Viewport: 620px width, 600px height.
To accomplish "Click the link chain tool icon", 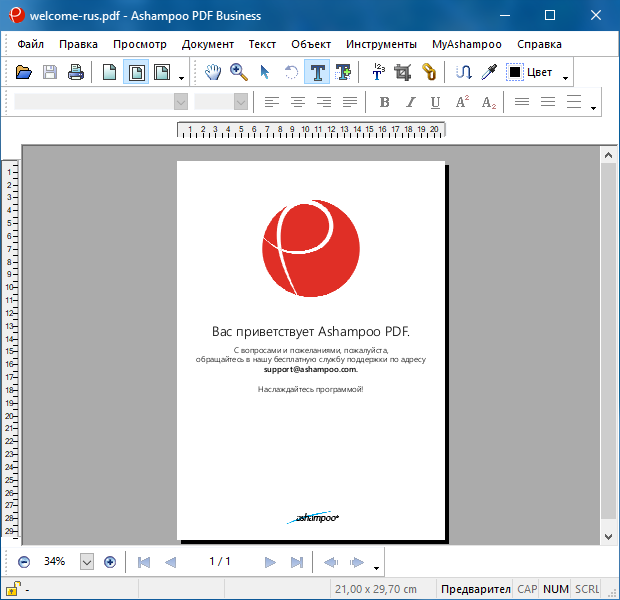I will click(x=429, y=72).
